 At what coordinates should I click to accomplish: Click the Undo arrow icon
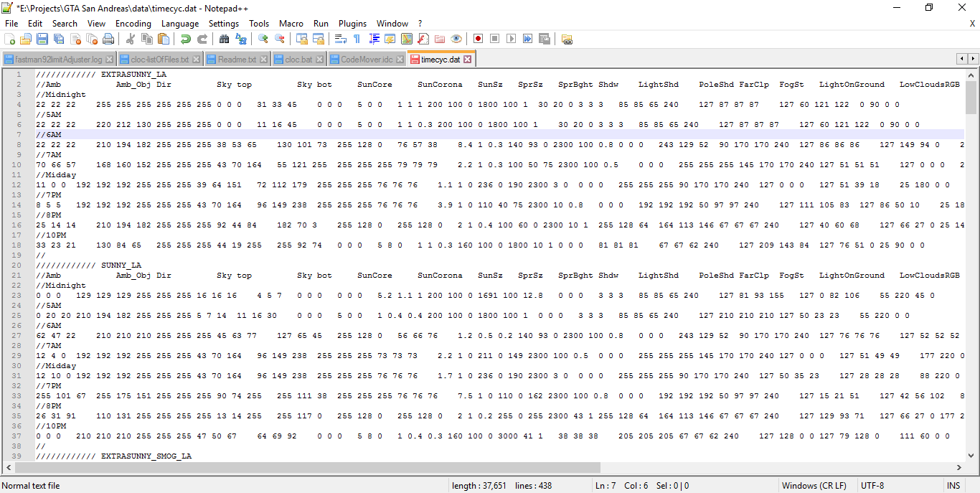point(186,39)
